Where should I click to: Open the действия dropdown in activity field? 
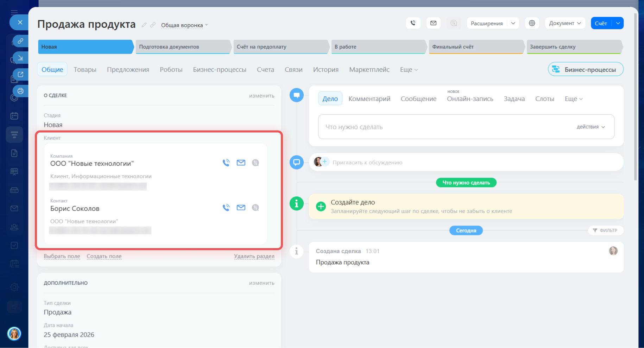pos(591,127)
